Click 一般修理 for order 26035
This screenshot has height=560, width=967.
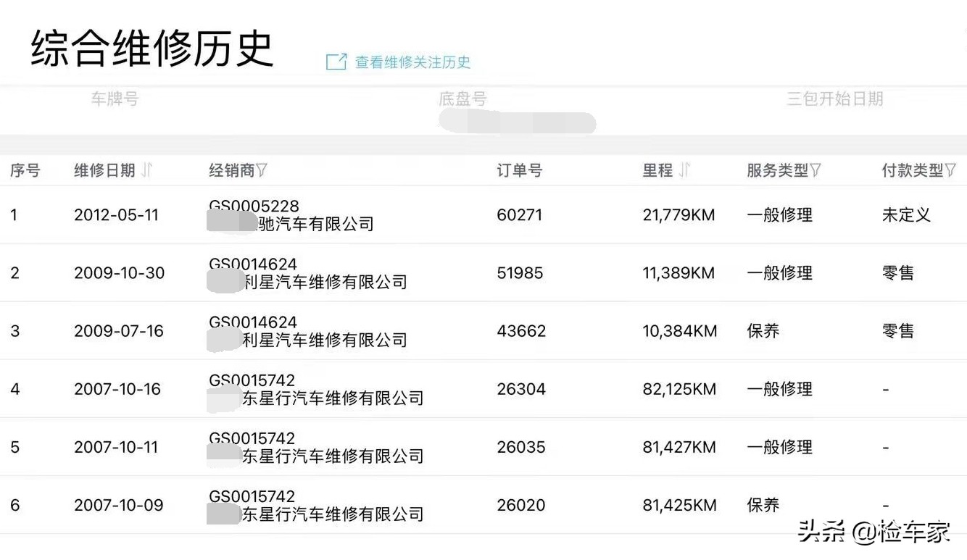coord(780,447)
